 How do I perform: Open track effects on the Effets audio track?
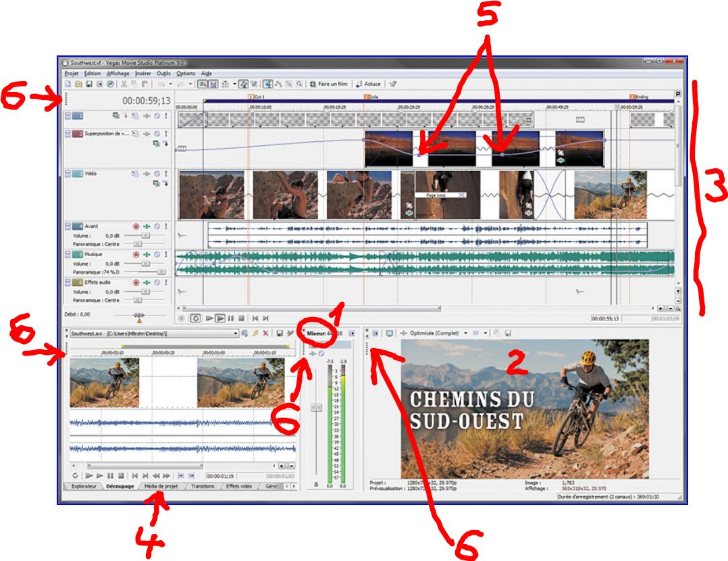tap(147, 283)
